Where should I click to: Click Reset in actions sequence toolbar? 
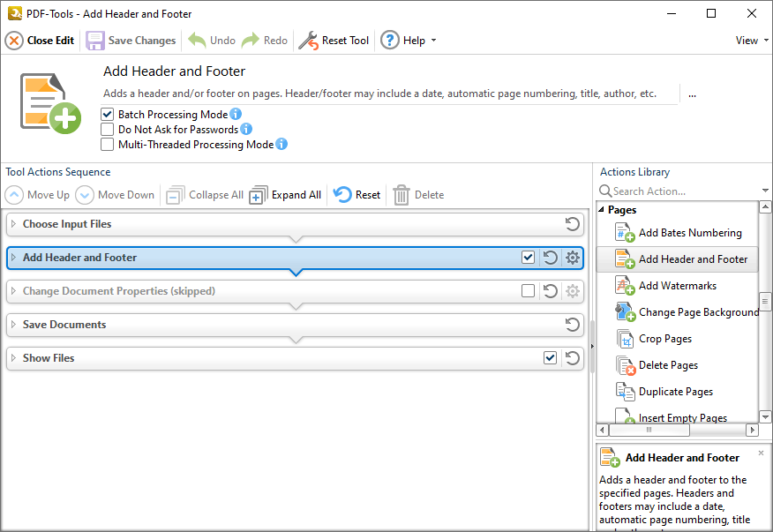point(356,195)
